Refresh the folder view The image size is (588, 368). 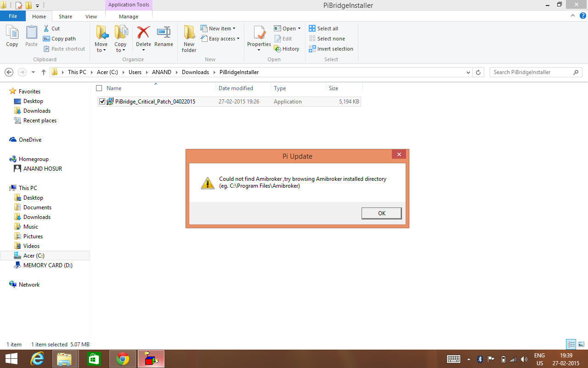pyautogui.click(x=478, y=72)
